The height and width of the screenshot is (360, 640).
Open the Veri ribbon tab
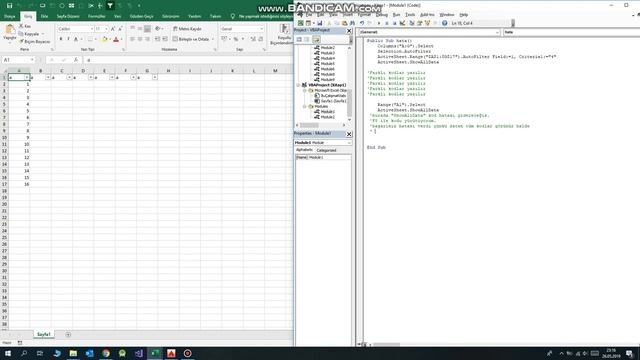coord(118,16)
